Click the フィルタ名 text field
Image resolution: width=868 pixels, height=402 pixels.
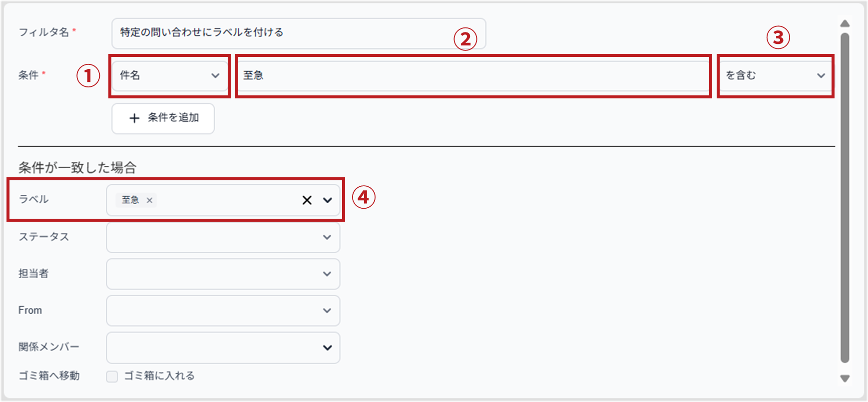(299, 33)
